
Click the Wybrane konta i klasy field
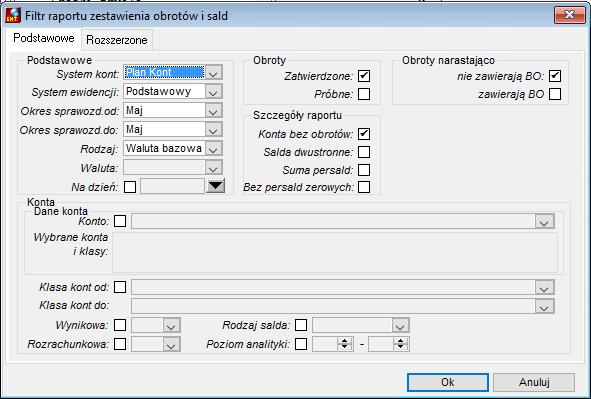coord(335,252)
